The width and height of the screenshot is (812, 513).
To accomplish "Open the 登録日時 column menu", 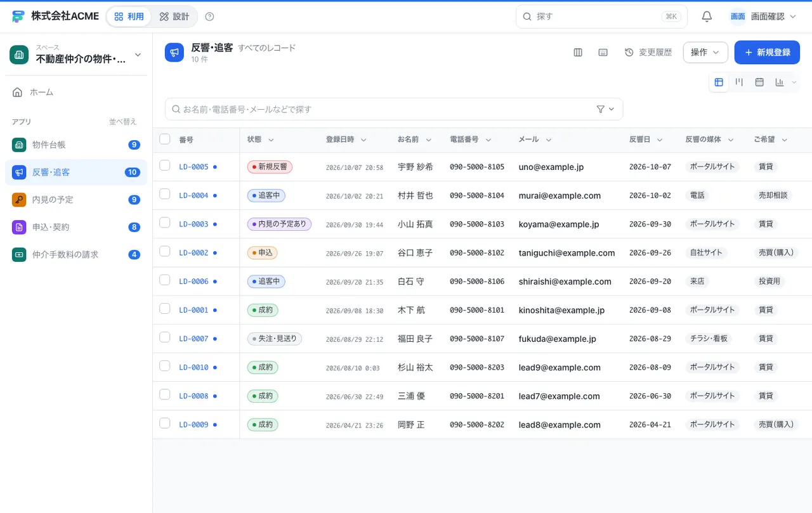I will [364, 140].
